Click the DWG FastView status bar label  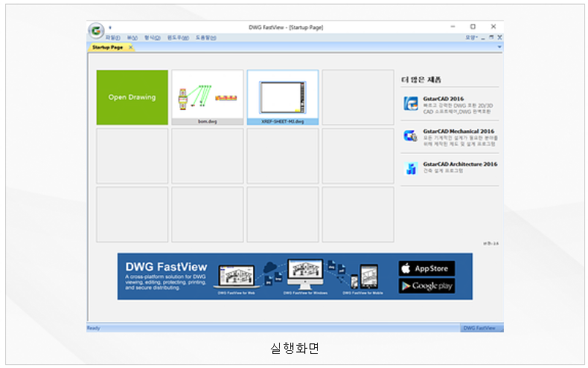click(x=479, y=328)
